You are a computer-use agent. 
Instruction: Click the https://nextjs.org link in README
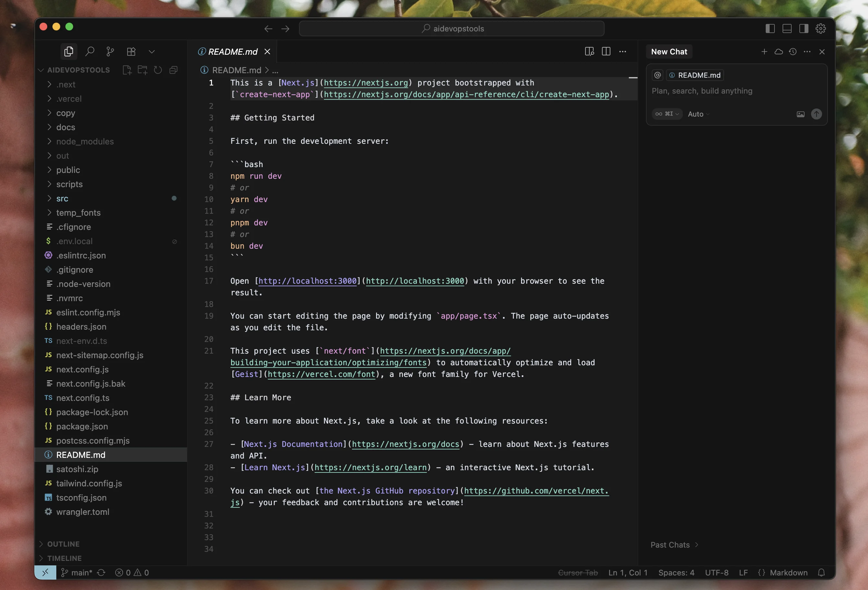pyautogui.click(x=366, y=83)
